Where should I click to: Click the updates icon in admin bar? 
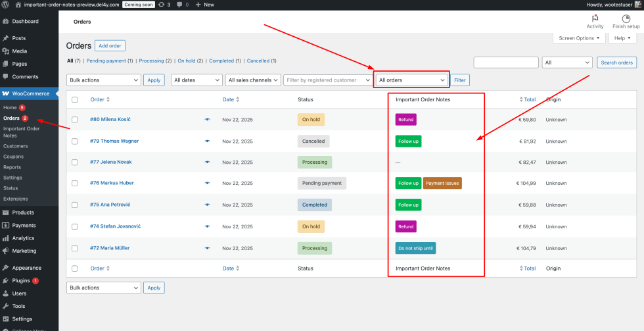coord(161,5)
